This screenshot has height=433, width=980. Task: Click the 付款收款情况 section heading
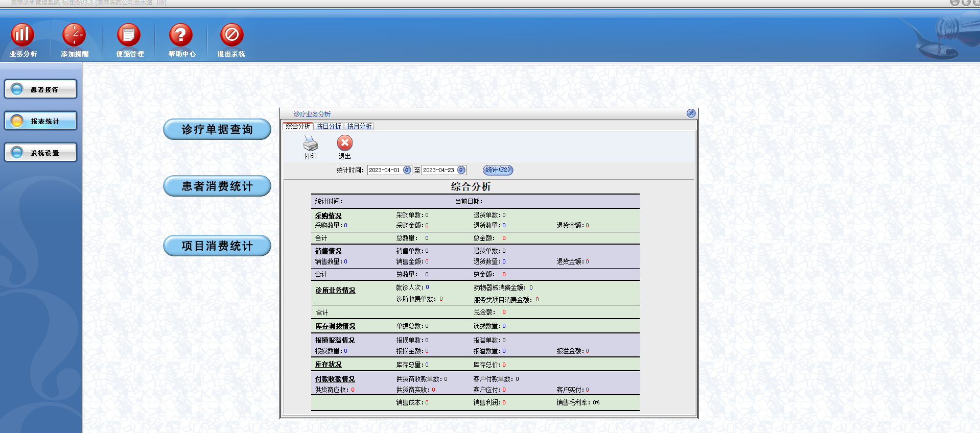pos(335,379)
